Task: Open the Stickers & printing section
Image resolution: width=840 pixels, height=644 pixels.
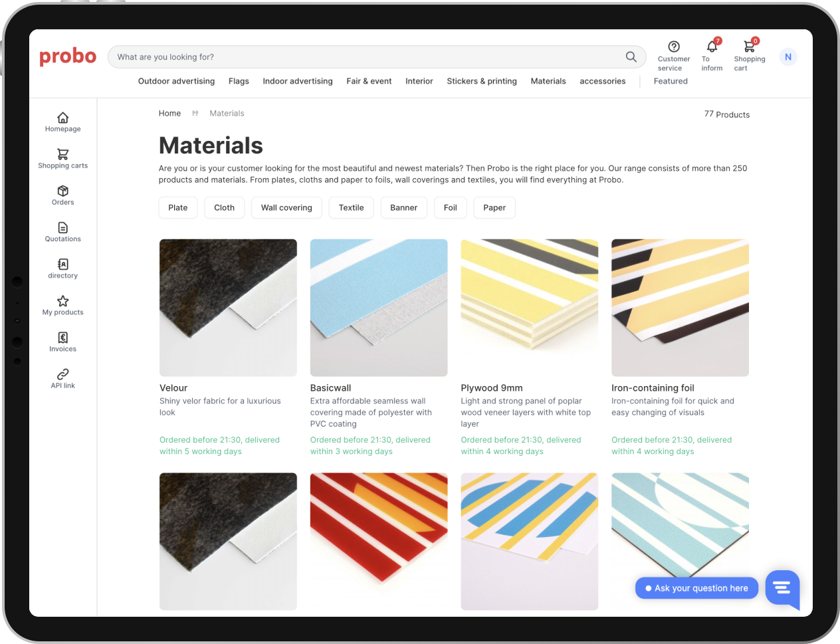Action: pos(482,81)
